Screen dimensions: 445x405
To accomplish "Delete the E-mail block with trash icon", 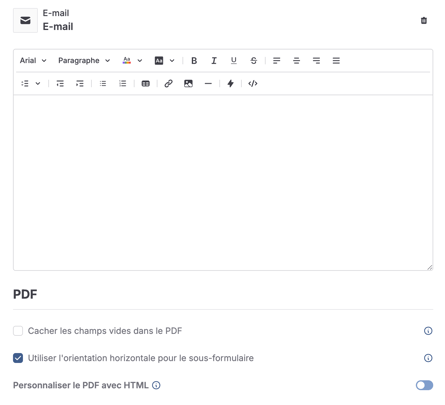I will click(424, 20).
